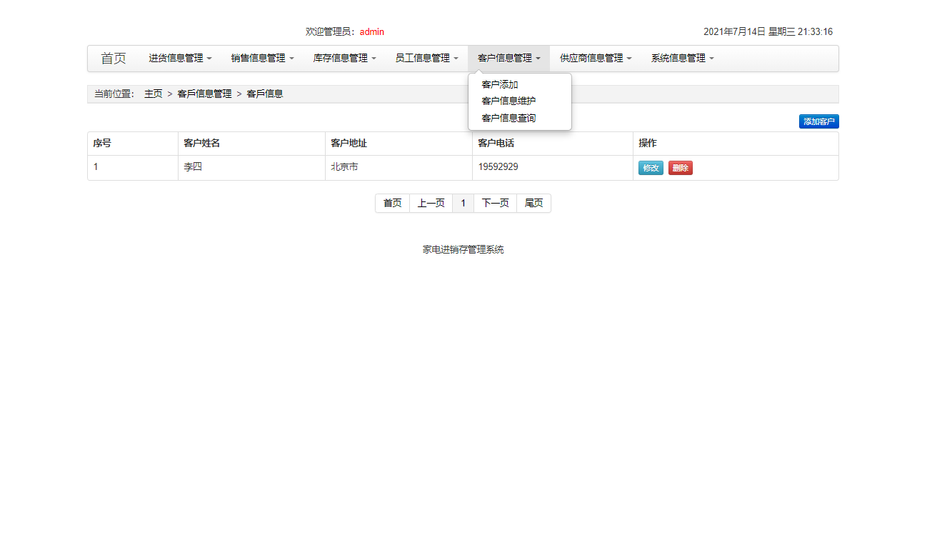Click 尾页 to jump to last page
The image size is (932, 560).
click(533, 203)
